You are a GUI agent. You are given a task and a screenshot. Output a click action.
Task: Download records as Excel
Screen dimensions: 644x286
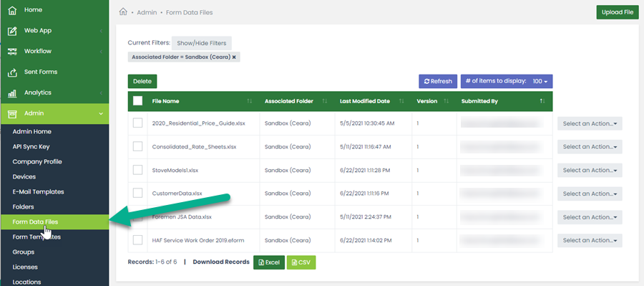(x=269, y=262)
